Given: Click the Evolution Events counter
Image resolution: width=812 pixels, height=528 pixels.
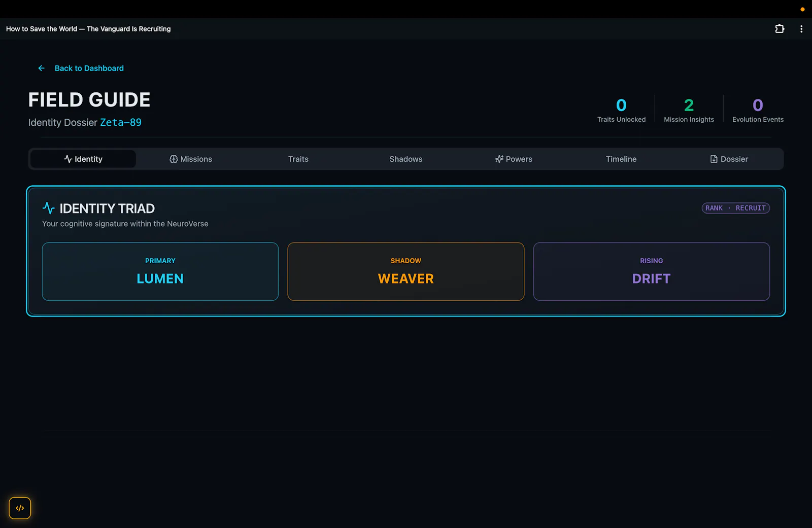Looking at the screenshot, I should (758, 110).
